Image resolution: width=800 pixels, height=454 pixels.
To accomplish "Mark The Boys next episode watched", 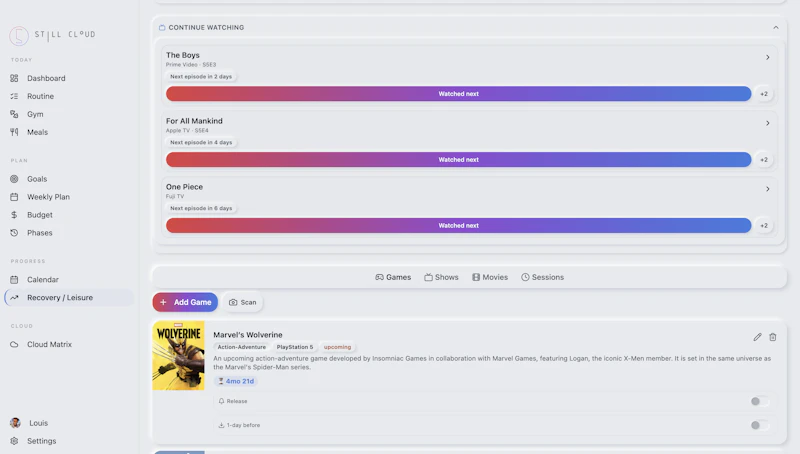I will tap(458, 94).
